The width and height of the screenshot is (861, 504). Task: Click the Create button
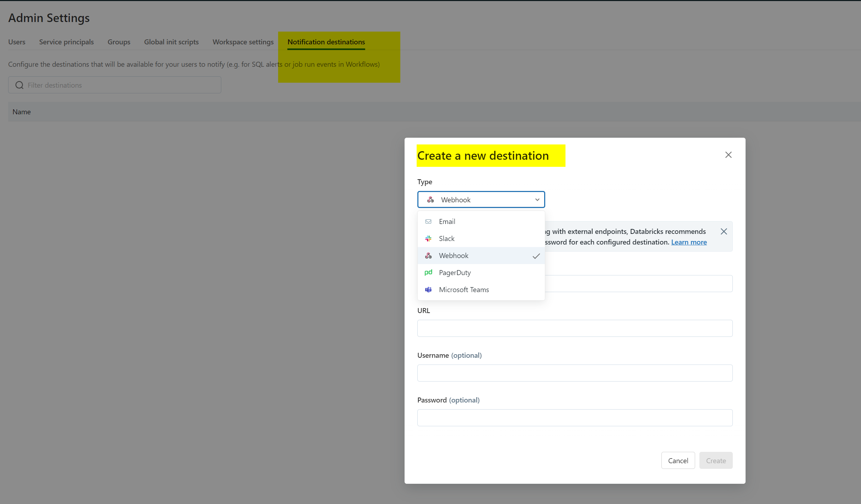[x=716, y=460]
